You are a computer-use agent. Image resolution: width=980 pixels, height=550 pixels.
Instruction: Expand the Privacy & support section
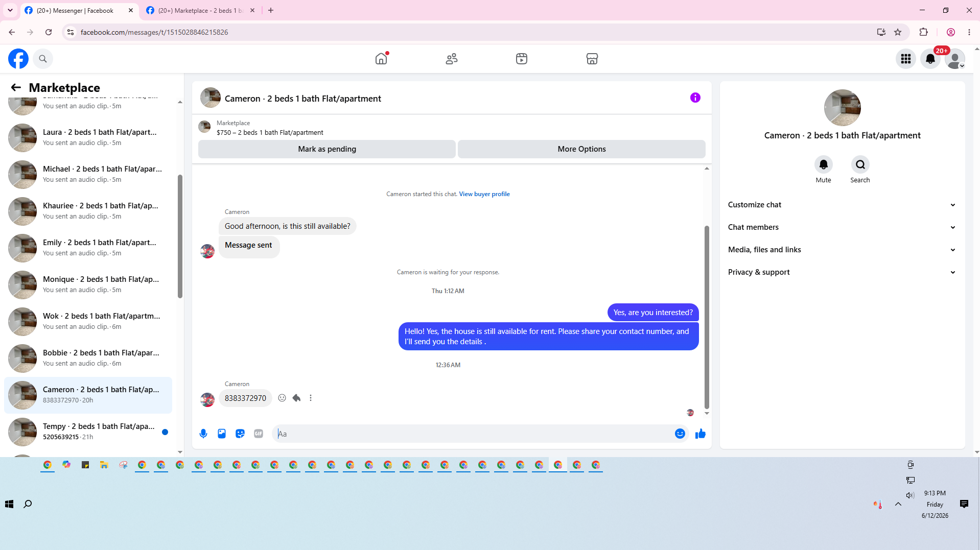(842, 272)
